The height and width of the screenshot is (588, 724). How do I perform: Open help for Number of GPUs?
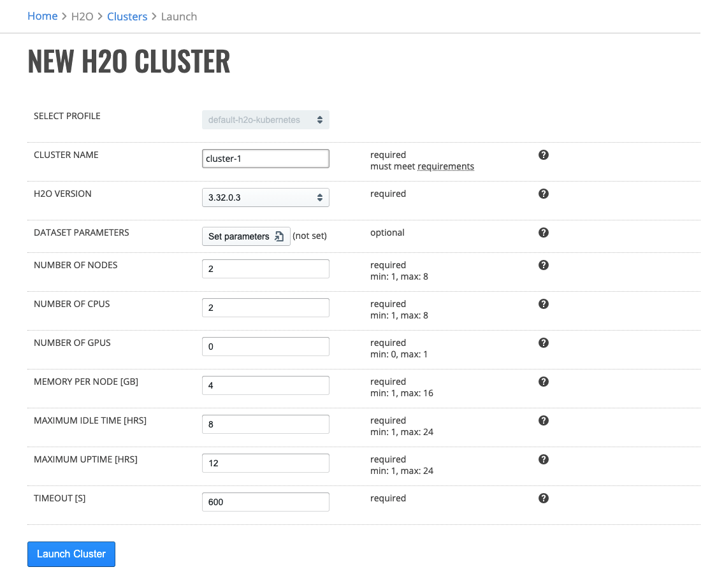coord(544,343)
